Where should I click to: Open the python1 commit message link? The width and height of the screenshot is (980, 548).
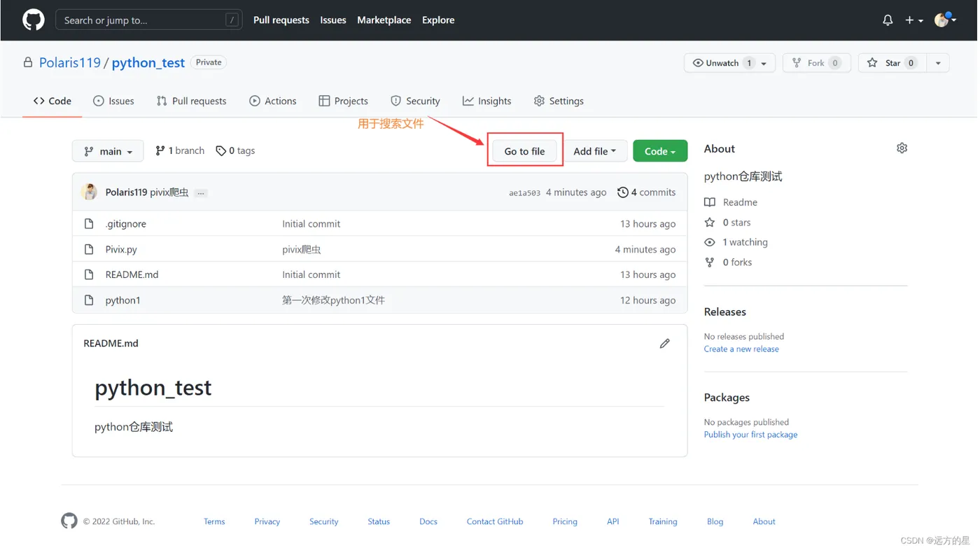click(x=335, y=301)
